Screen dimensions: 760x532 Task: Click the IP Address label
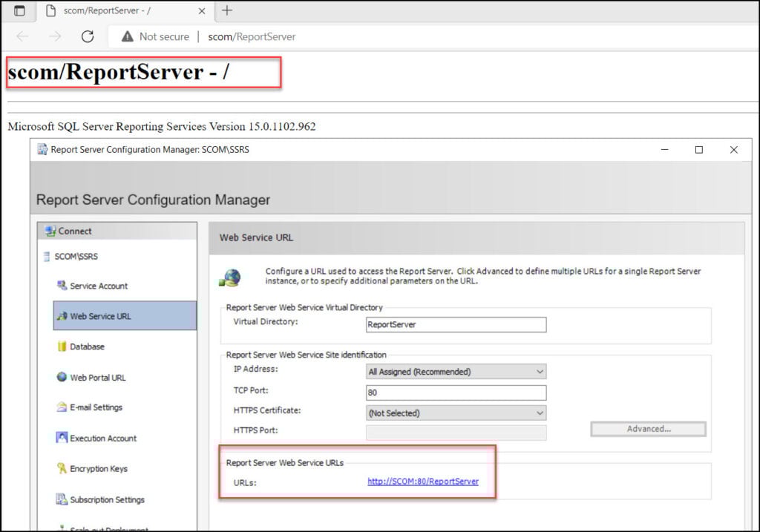pos(256,370)
